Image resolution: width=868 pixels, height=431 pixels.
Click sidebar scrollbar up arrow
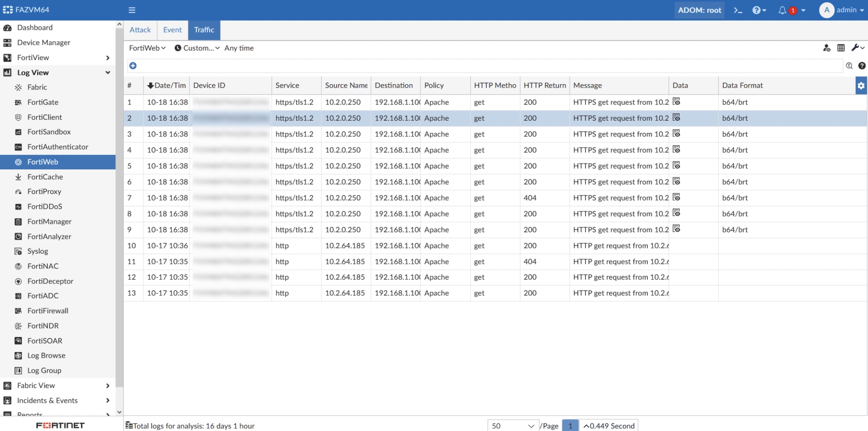click(x=119, y=25)
